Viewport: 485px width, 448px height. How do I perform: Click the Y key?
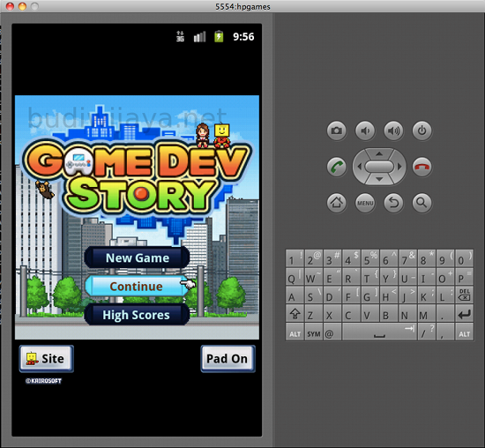[389, 277]
